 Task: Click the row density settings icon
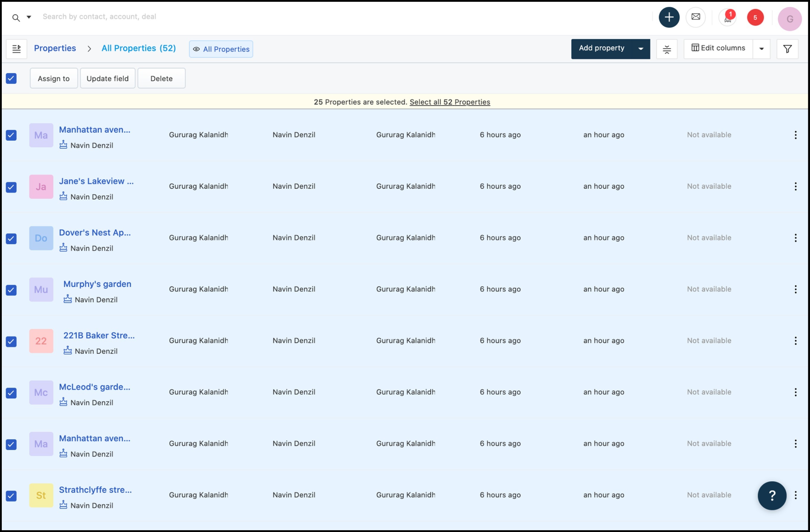point(667,49)
